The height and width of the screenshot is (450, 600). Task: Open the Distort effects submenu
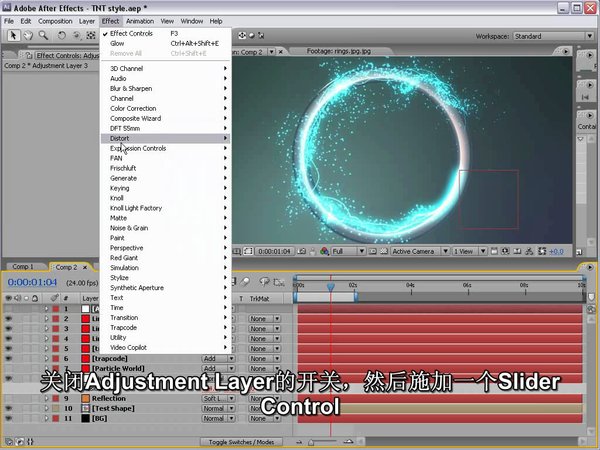(x=165, y=138)
